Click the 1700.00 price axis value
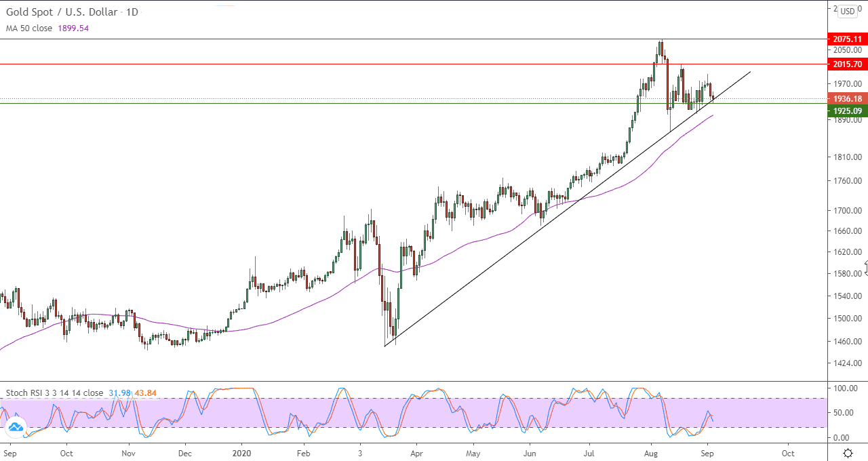 tap(848, 211)
